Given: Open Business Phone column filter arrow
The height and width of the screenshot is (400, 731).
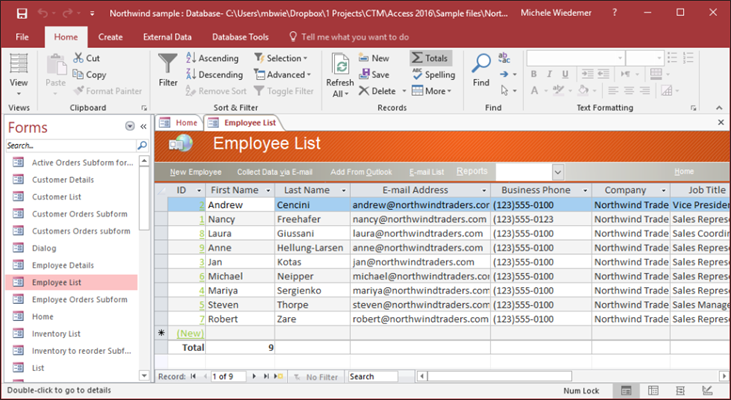Looking at the screenshot, I should (585, 190).
